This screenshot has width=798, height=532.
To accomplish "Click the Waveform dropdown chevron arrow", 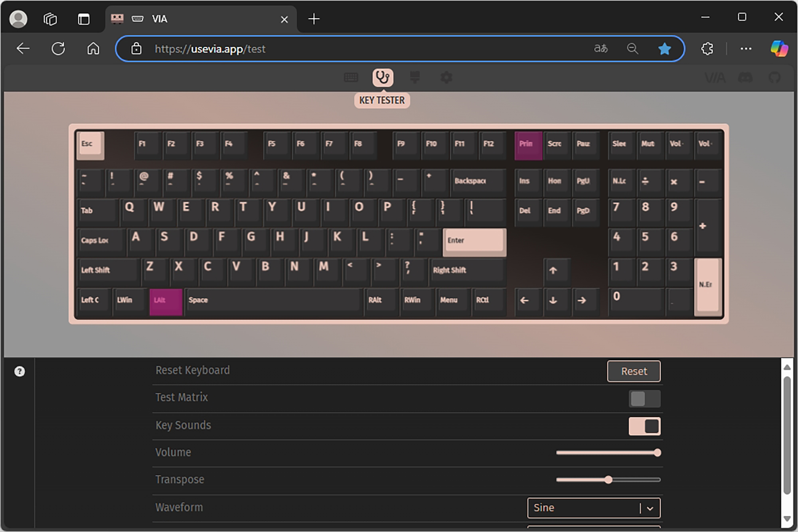I will coord(650,508).
